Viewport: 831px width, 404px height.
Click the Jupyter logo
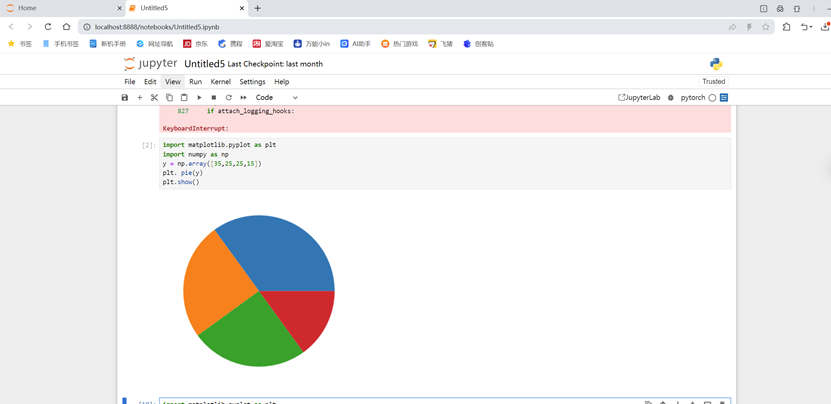(151, 64)
